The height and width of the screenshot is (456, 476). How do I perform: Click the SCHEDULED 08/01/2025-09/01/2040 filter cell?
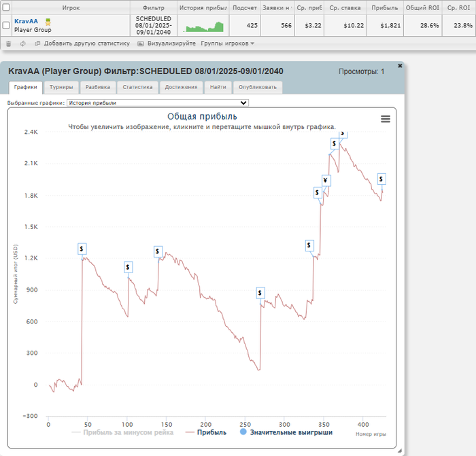(x=154, y=26)
